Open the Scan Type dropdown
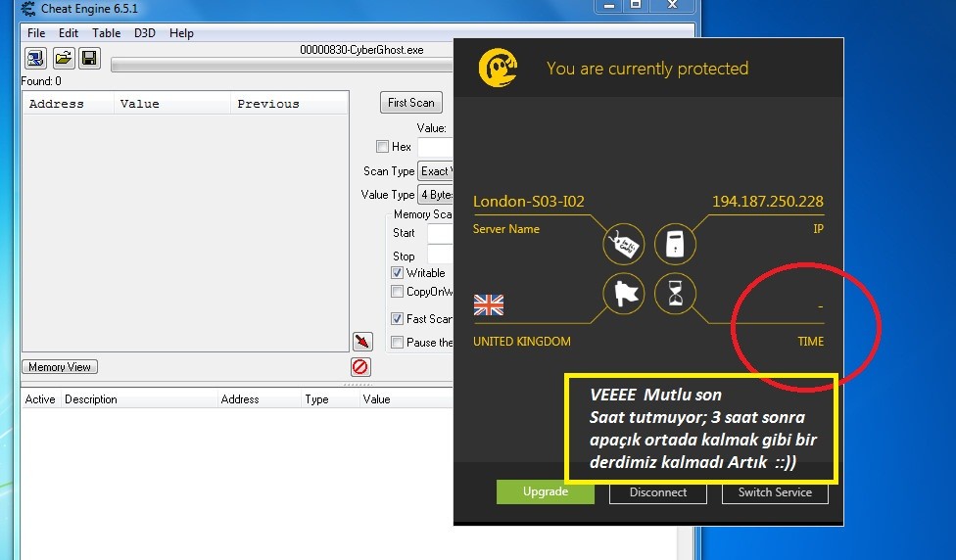956x560 pixels. click(435, 171)
